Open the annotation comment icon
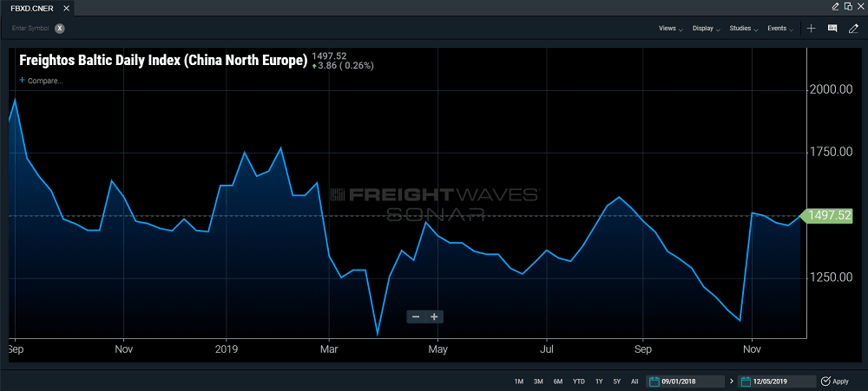 coord(832,29)
